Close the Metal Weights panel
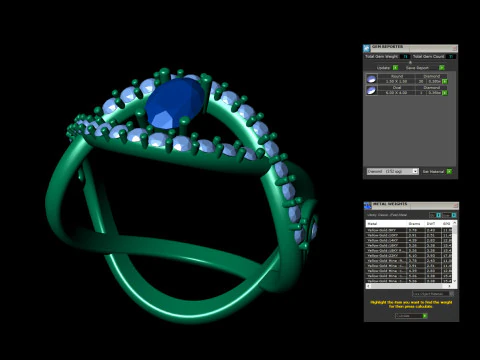The image size is (480, 360). pos(456,205)
